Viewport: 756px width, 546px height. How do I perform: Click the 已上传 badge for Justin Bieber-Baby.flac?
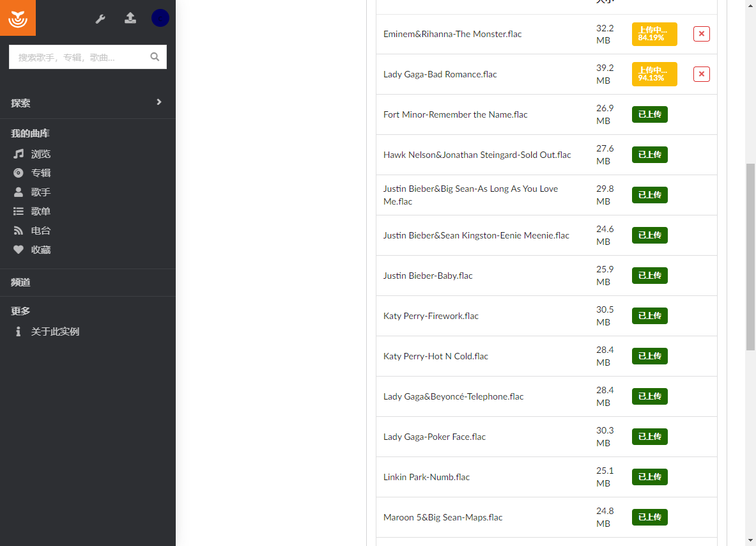[x=649, y=276]
